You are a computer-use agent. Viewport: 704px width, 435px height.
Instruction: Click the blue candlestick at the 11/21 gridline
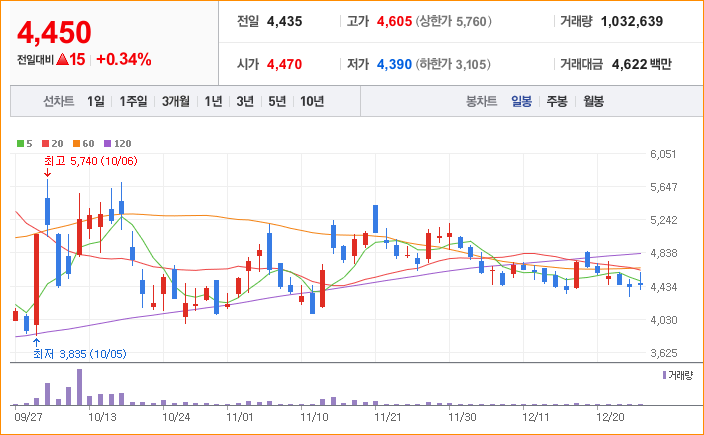coord(375,219)
